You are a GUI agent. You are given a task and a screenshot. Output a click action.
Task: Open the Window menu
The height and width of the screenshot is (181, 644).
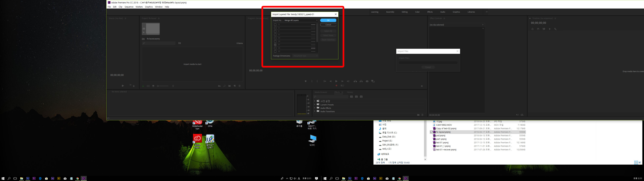coord(158,7)
